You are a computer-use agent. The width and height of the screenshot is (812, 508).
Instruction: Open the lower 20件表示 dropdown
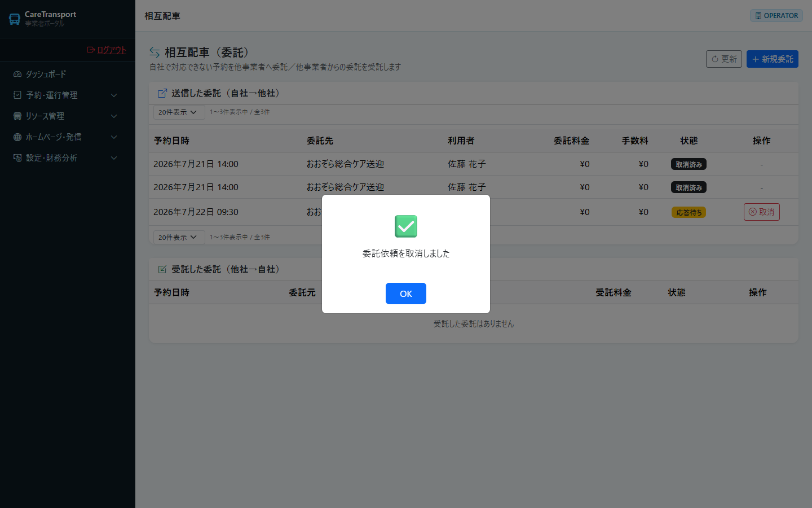[x=179, y=237]
